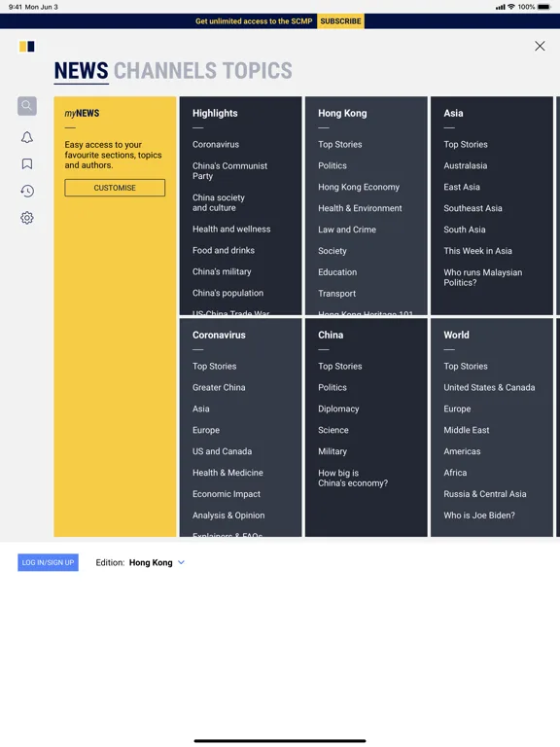This screenshot has height=747, width=560.
Task: Open United States & Canada link
Action: [489, 387]
